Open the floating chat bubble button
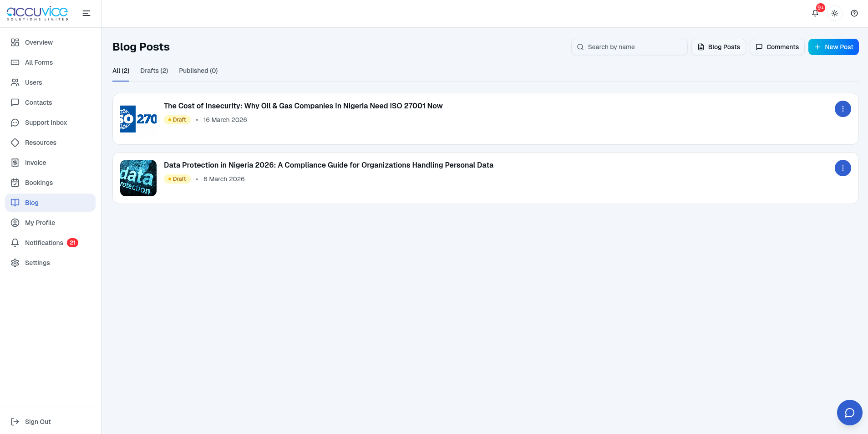This screenshot has width=868, height=434. (x=849, y=413)
